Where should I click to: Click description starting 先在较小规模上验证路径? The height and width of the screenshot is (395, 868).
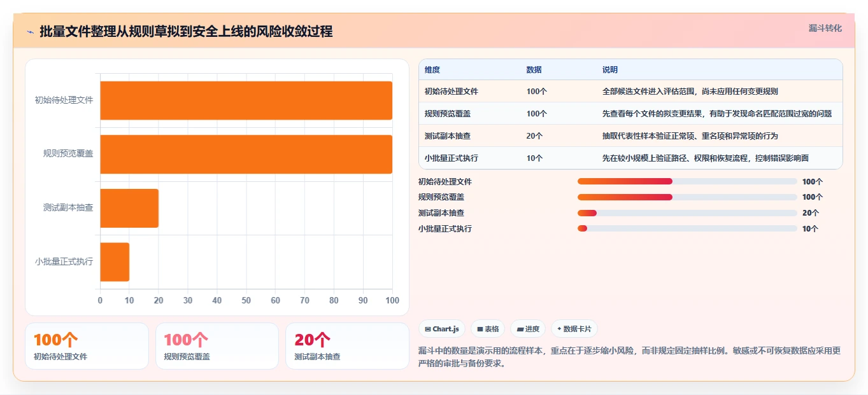tap(706, 158)
